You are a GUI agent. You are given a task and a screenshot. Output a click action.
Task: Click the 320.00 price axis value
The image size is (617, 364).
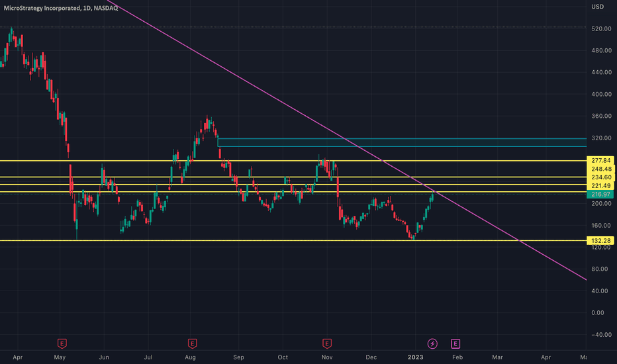pyautogui.click(x=601, y=138)
